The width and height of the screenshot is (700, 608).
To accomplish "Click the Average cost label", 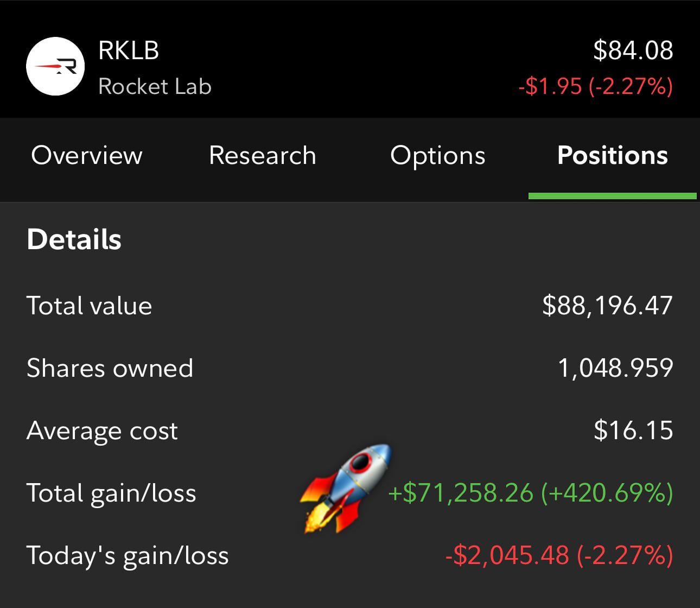I will click(102, 430).
